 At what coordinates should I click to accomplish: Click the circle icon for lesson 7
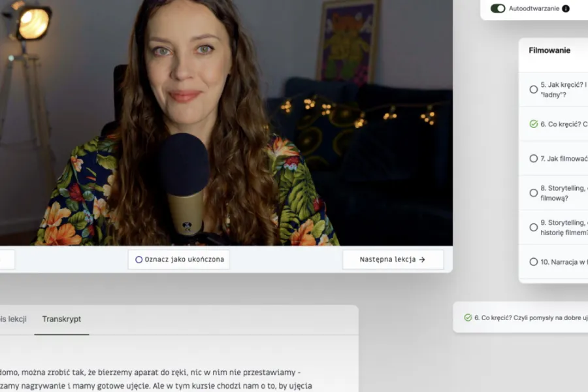(534, 159)
